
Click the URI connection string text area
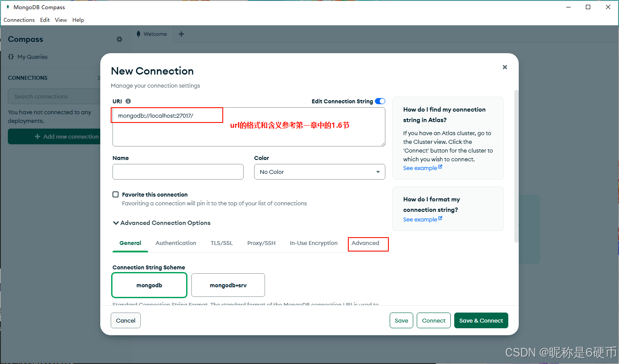point(249,127)
